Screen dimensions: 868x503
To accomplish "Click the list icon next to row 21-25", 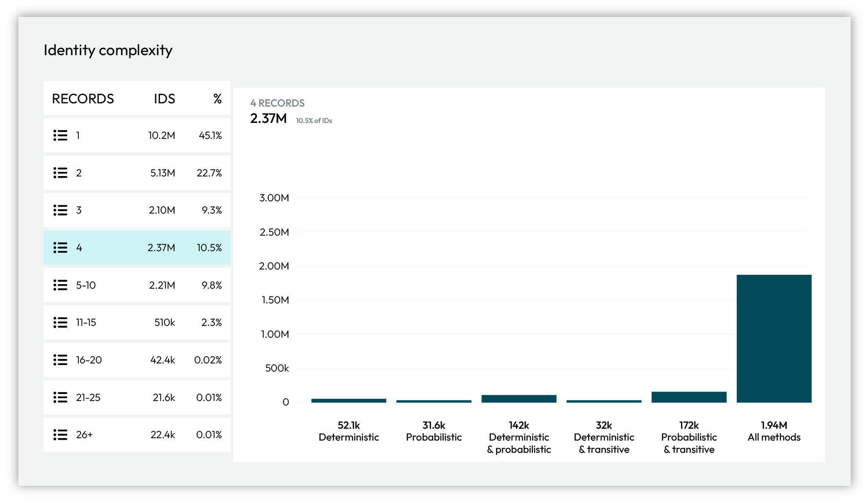I will [x=60, y=397].
